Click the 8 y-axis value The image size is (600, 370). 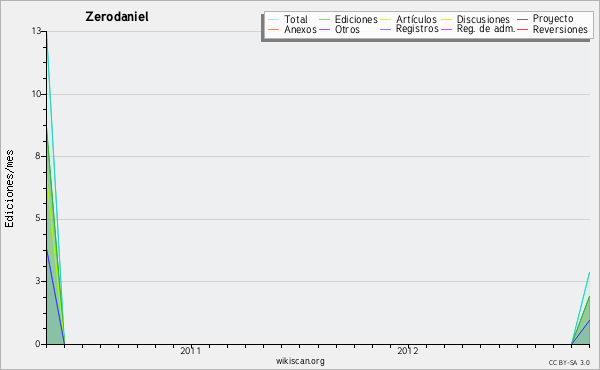coord(38,156)
